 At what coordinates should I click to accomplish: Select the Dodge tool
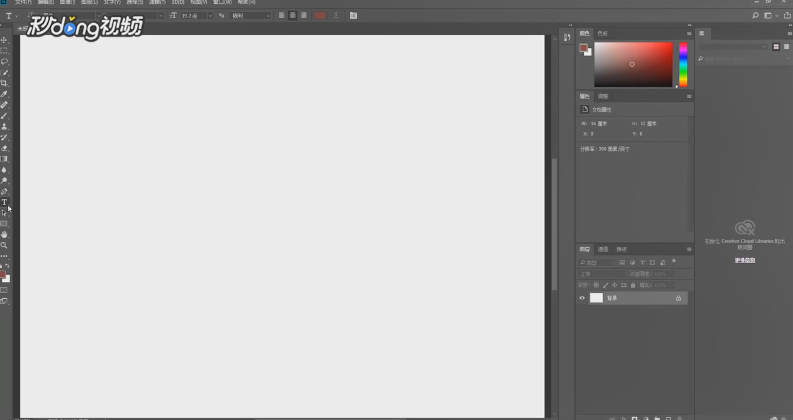click(4, 181)
